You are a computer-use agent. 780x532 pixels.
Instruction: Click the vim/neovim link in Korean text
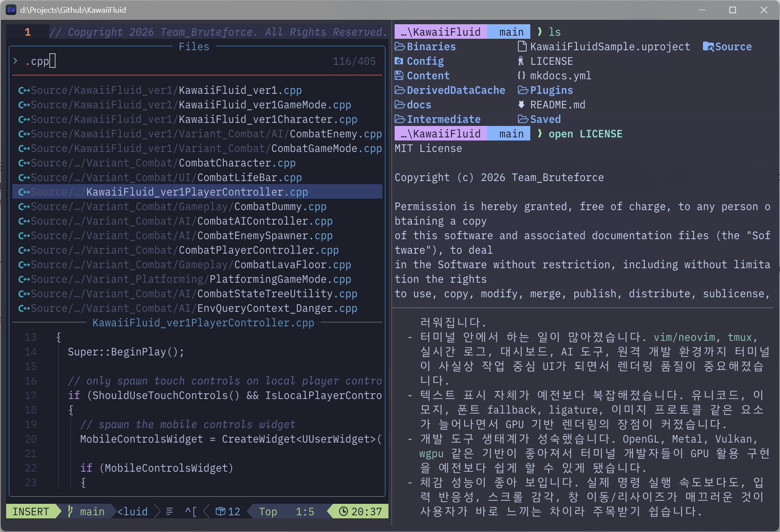684,337
